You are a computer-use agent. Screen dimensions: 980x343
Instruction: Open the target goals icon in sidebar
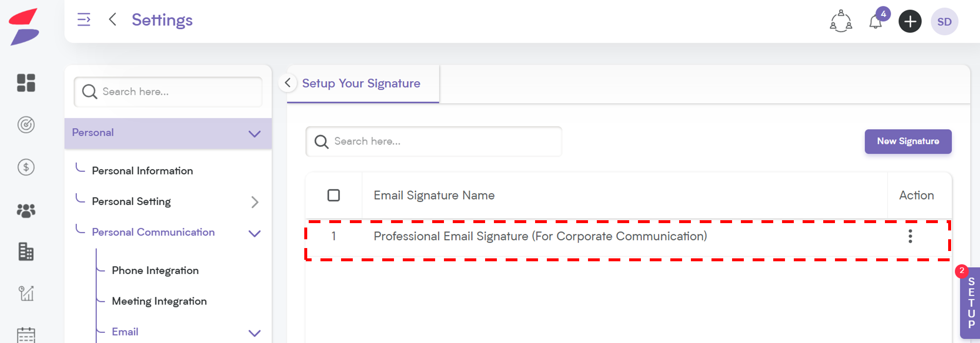26,125
